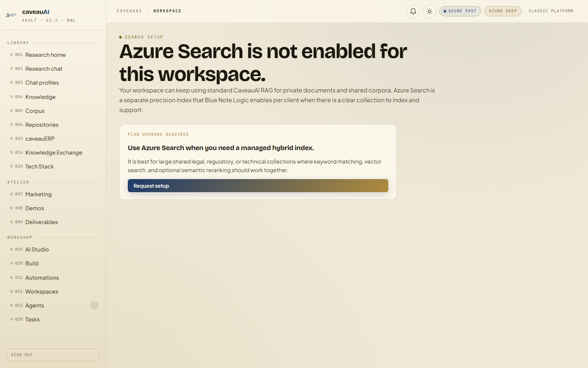Open the Agents page

click(53, 305)
